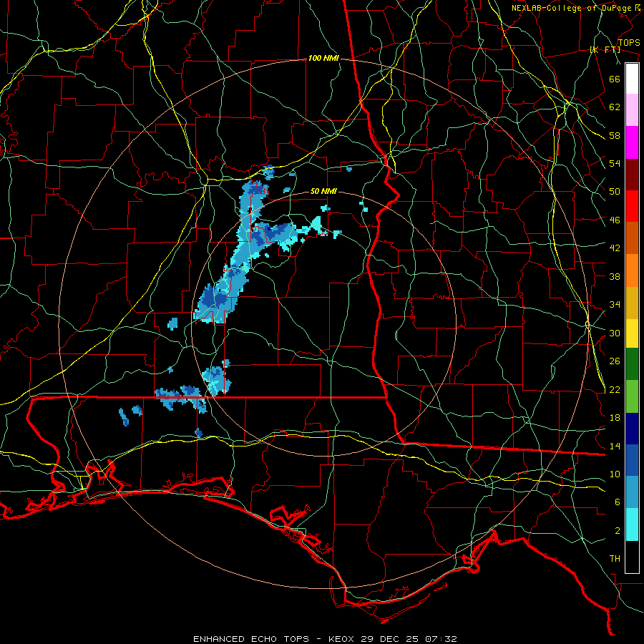The image size is (644, 644).
Task: Click the '07:32' timestamp
Action: point(439,639)
